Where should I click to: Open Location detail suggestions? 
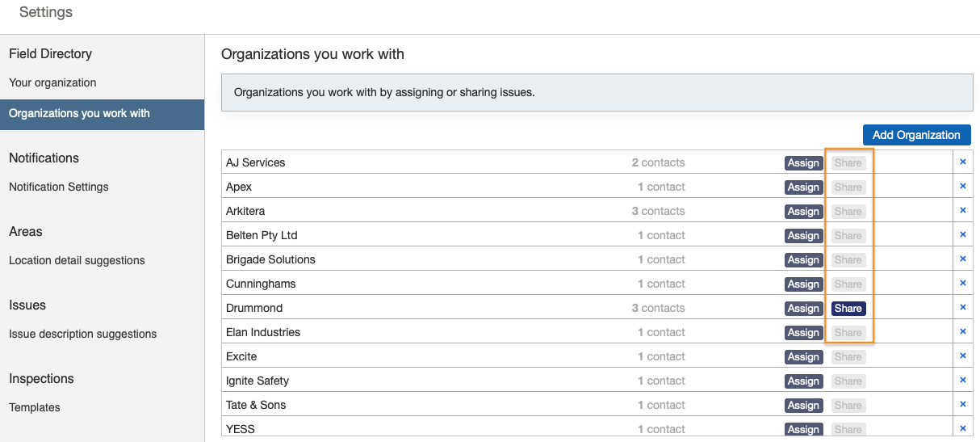tap(77, 260)
